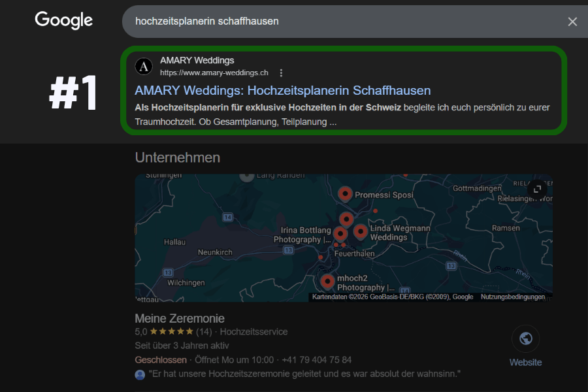588x392 pixels.
Task: Click the Ramsen label on the map
Action: (x=506, y=228)
